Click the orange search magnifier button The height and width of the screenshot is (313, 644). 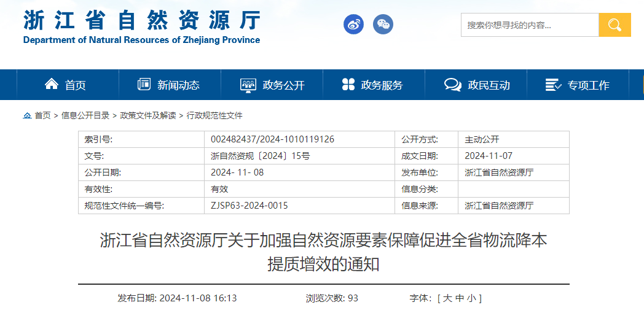(615, 25)
